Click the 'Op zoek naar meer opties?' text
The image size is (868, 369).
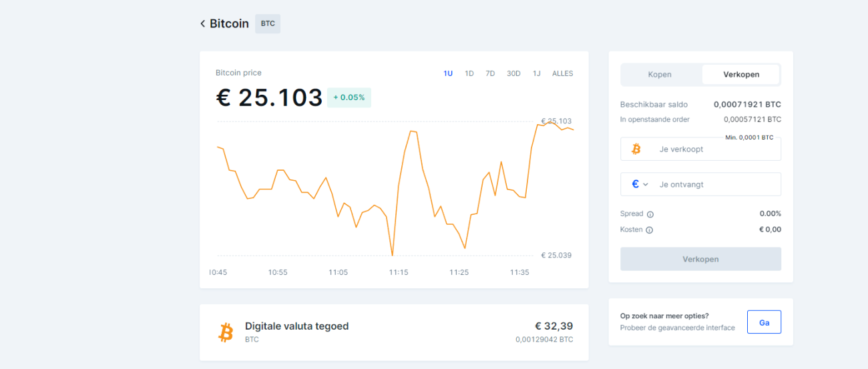[x=664, y=316]
